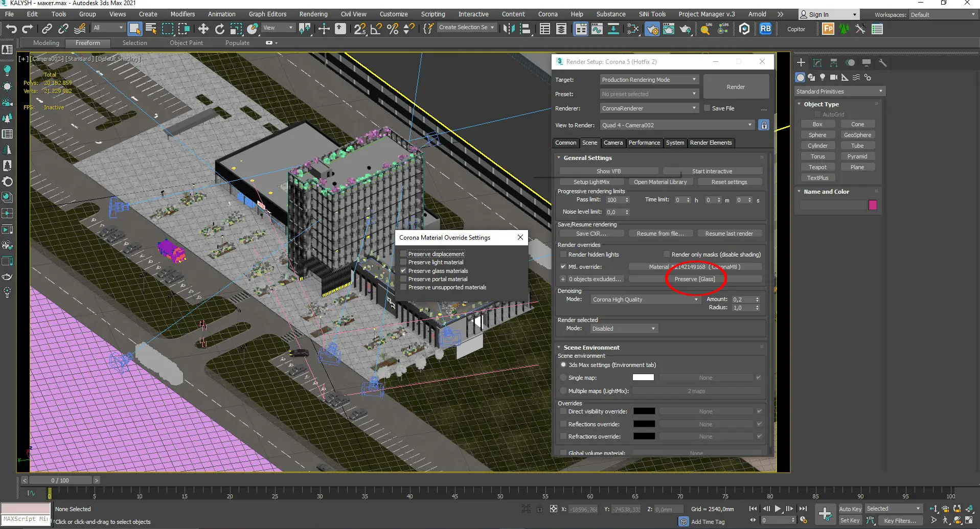Viewport: 980px width, 529px height.
Task: Switch to Lights category in Create panel
Action: [822, 77]
